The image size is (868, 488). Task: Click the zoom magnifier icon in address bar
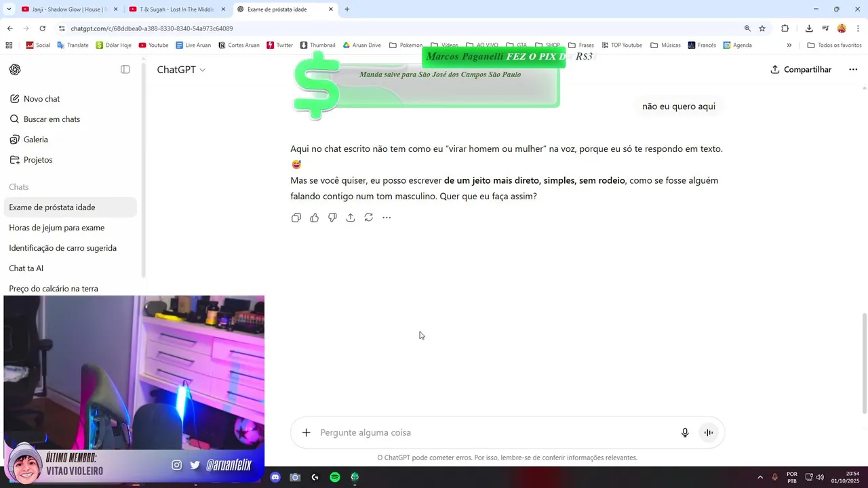[x=747, y=28]
